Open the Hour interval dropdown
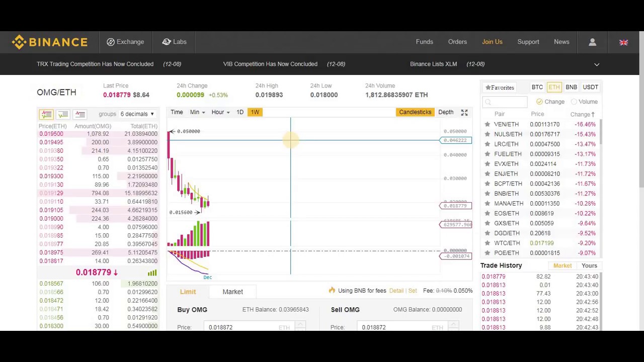The height and width of the screenshot is (362, 644). (220, 112)
